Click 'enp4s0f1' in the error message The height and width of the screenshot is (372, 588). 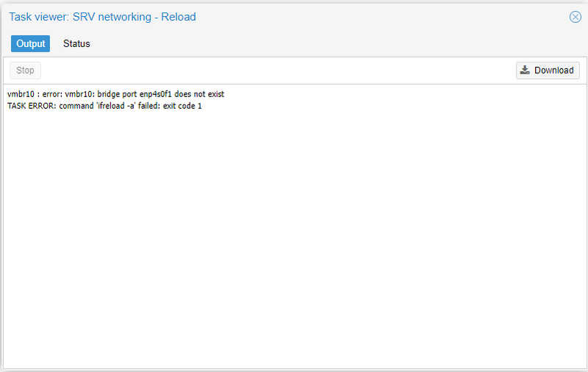(158, 94)
